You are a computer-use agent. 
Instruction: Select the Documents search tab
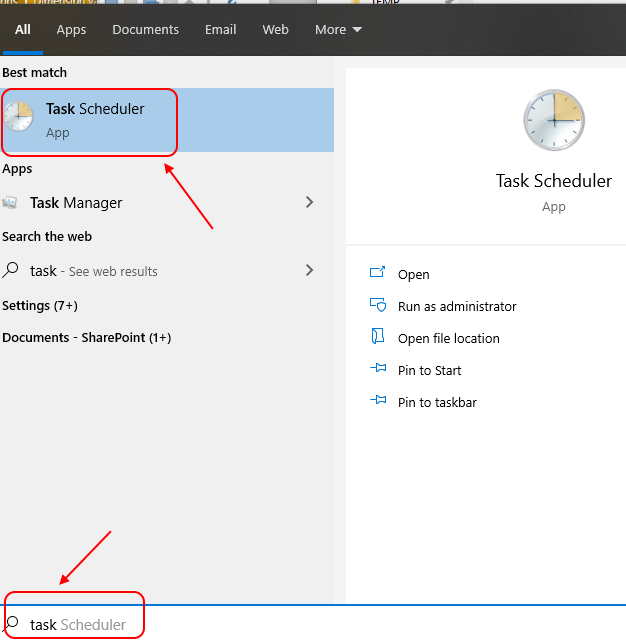145,30
